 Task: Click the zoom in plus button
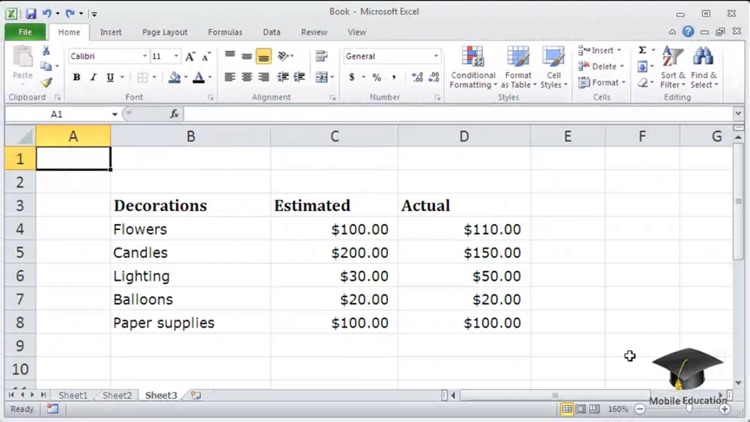pyautogui.click(x=725, y=409)
